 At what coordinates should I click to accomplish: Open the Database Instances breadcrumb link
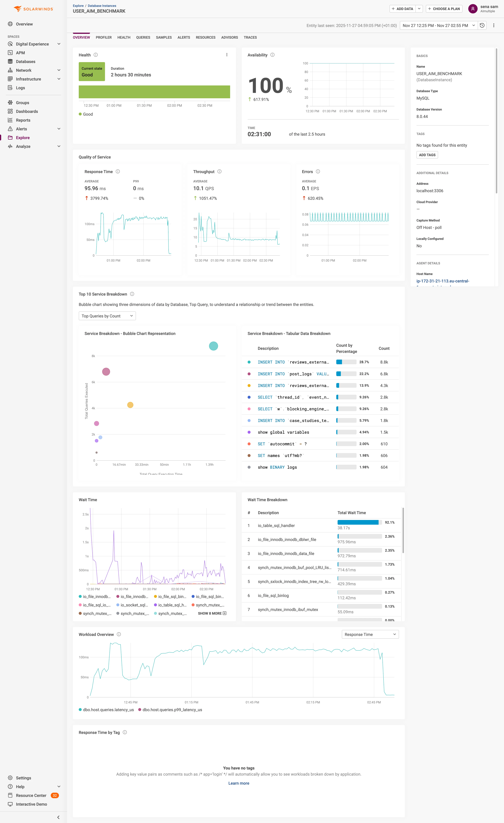[x=102, y=6]
